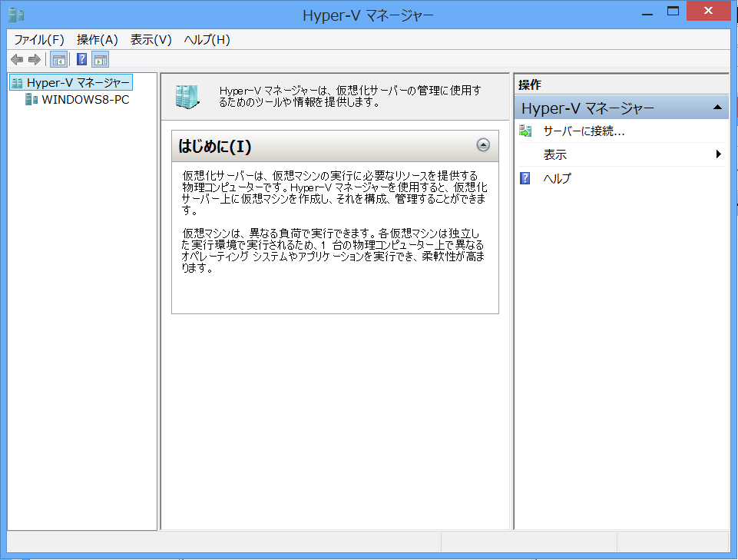The height and width of the screenshot is (560, 738).
Task: Select WINDOWS8-PC server in the tree
Action: [x=85, y=99]
